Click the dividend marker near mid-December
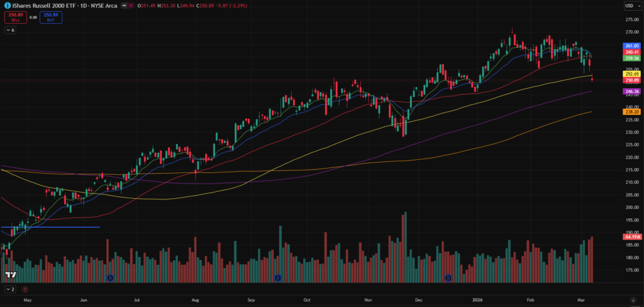The width and height of the screenshot is (644, 307). pyautogui.click(x=448, y=277)
